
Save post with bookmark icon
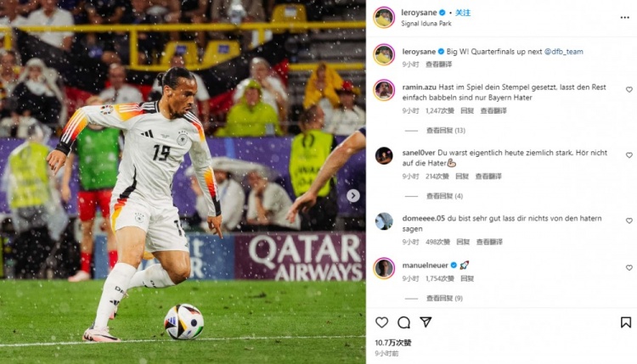click(626, 322)
